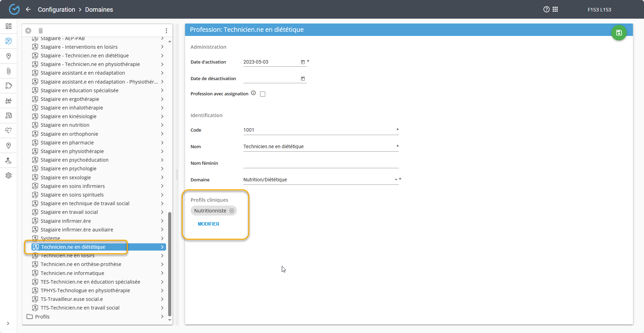Expand Stagiaire en nutrition item
Image resolution: width=644 pixels, height=333 pixels.
162,125
